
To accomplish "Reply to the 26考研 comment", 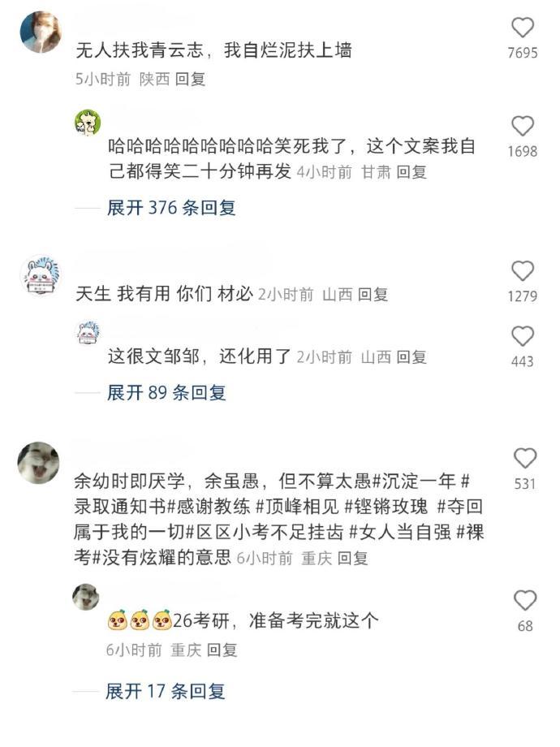I will pyautogui.click(x=222, y=650).
